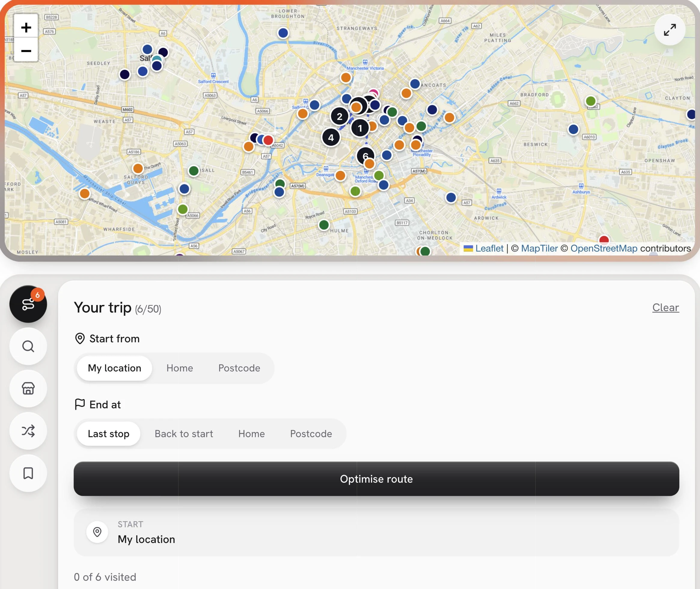700x589 pixels.
Task: Click the orange marker at Salford Quays
Action: (x=138, y=168)
